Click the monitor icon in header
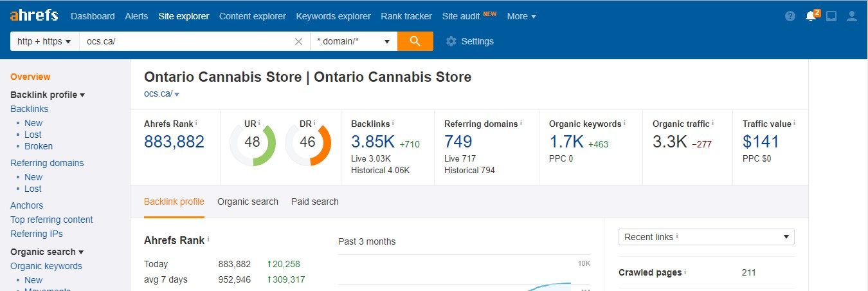868x291 pixels. tap(831, 16)
